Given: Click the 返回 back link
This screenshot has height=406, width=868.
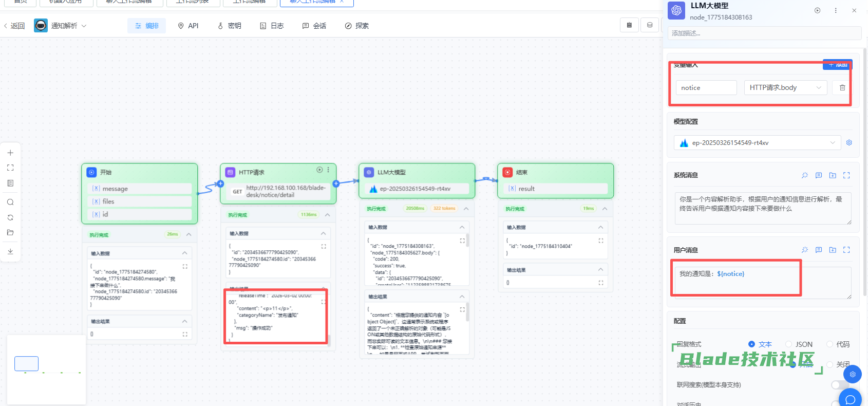Looking at the screenshot, I should tap(14, 26).
